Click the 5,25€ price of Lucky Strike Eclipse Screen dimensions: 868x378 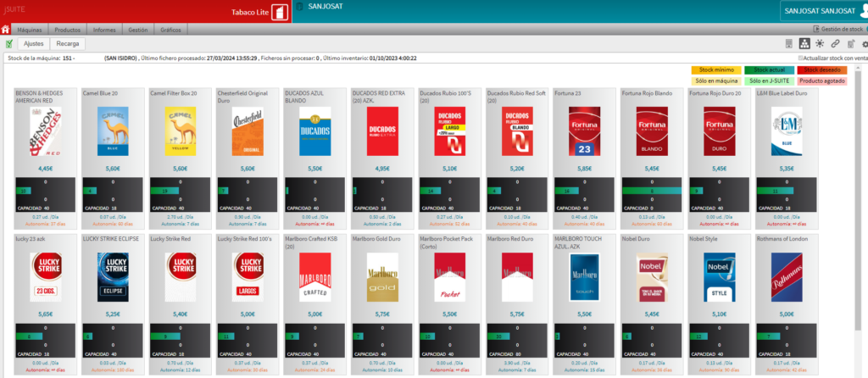click(x=113, y=314)
